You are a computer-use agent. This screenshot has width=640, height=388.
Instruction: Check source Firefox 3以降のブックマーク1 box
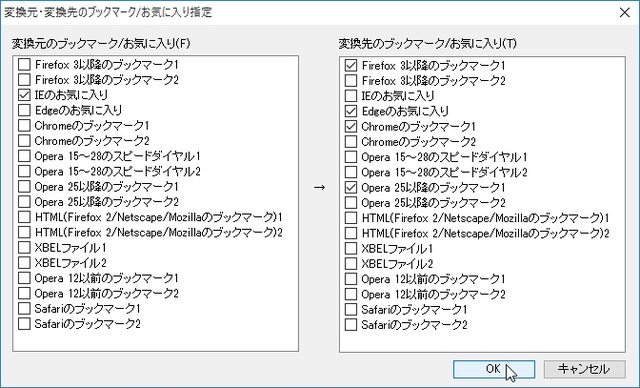(24, 64)
